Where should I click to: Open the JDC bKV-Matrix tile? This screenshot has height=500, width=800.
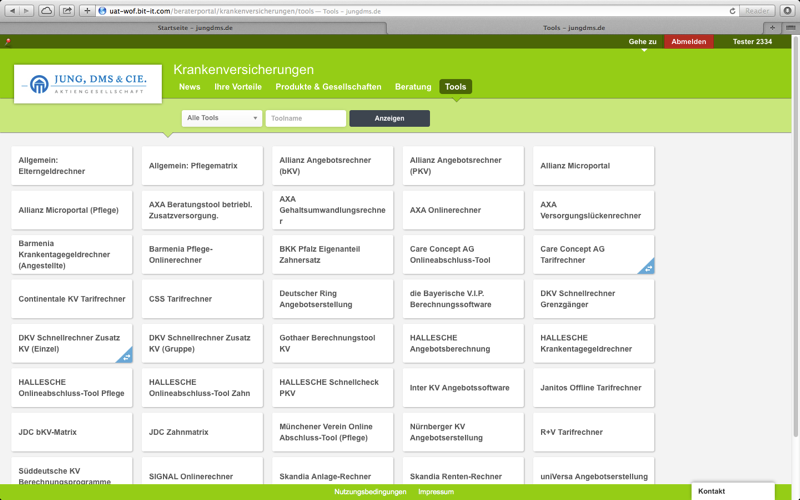click(x=71, y=432)
